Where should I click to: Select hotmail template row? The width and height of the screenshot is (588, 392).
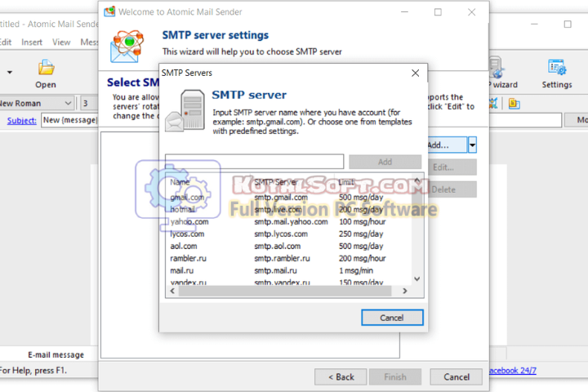click(x=289, y=209)
